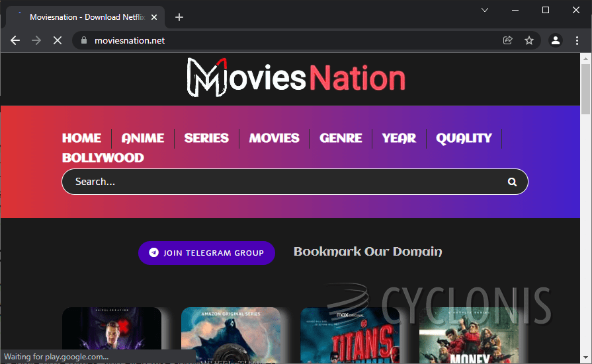Click the MoviesNation logo
The width and height of the screenshot is (592, 364).
click(296, 78)
